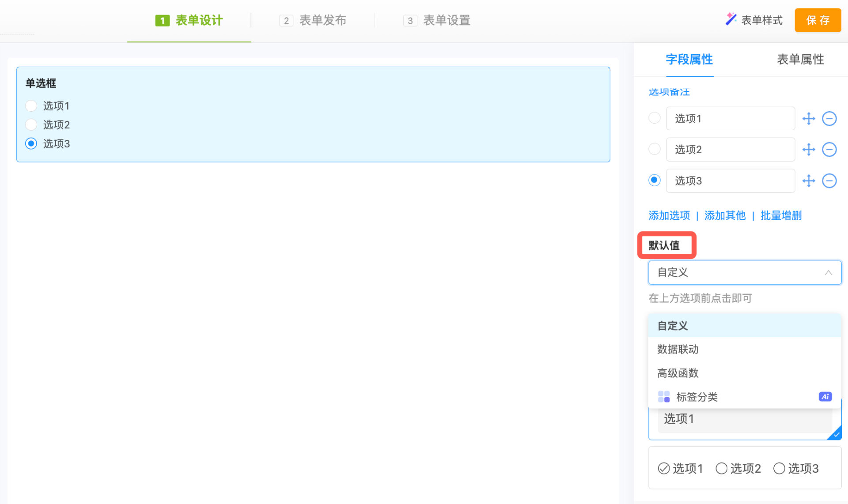The width and height of the screenshot is (848, 504).
Task: Select 选项2 radio in form preview
Action: click(31, 125)
